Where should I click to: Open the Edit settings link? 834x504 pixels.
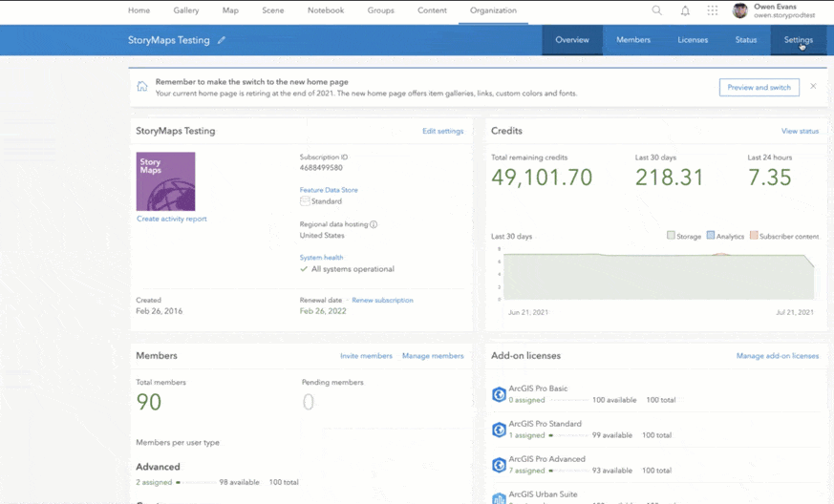442,131
